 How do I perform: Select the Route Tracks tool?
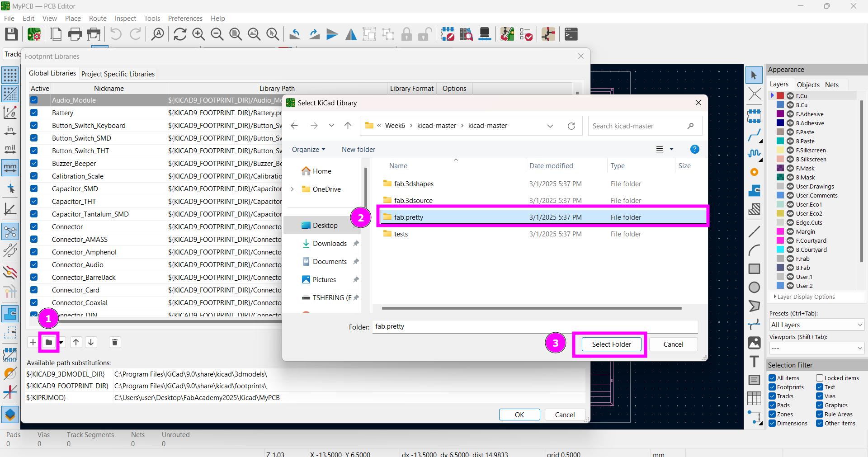point(754,135)
